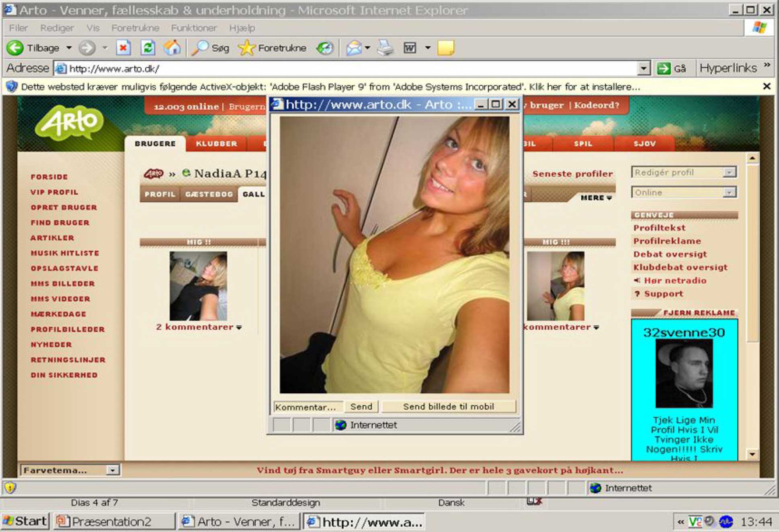Click the left MIG !! gallery thumbnail
Image resolution: width=779 pixels, height=532 pixels.
point(198,286)
